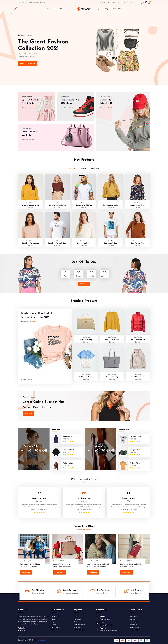The width and height of the screenshot is (168, 644).
Task: Expand the Home menu dropdown
Action: coord(50,9)
